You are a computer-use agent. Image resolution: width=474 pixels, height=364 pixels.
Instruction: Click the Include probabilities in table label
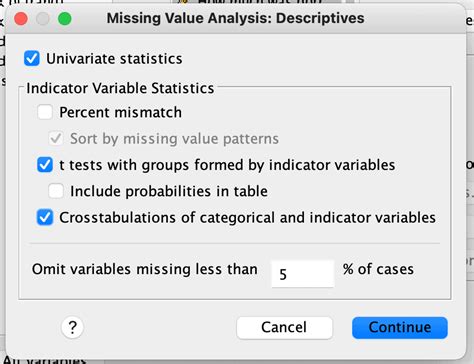(169, 191)
